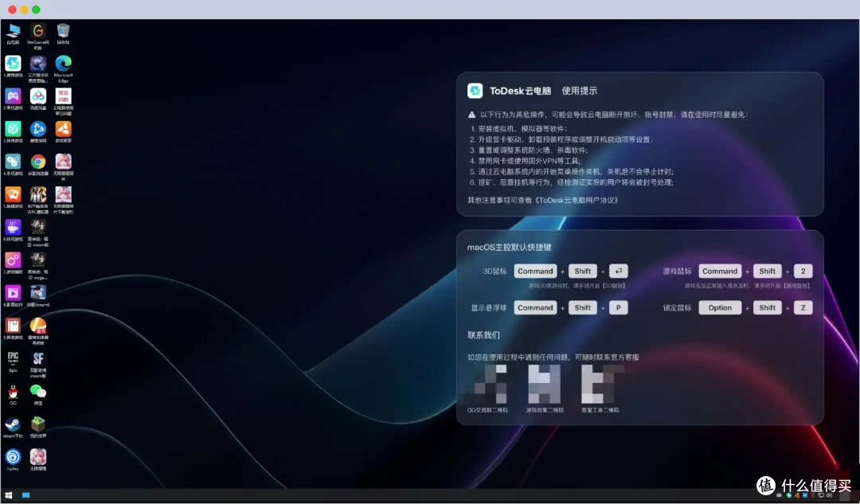Click the Option key cap for 锁定鼠标
860x504 pixels.
[720, 307]
